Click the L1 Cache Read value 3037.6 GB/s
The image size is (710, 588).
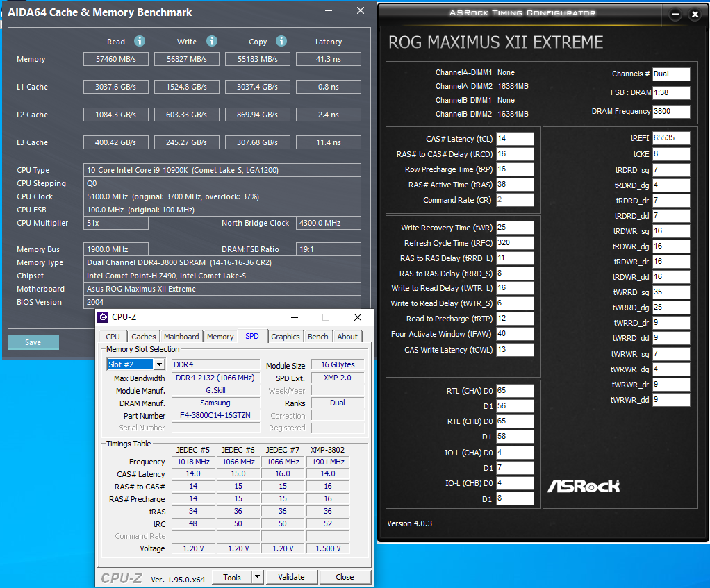[116, 87]
